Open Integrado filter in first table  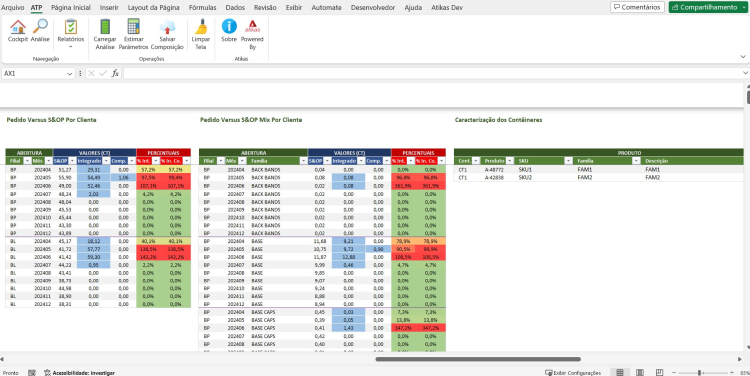pyautogui.click(x=106, y=161)
